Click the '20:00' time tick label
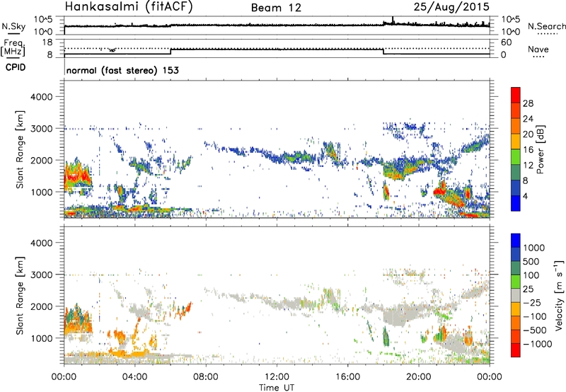The width and height of the screenshot is (566, 392). pos(419,377)
